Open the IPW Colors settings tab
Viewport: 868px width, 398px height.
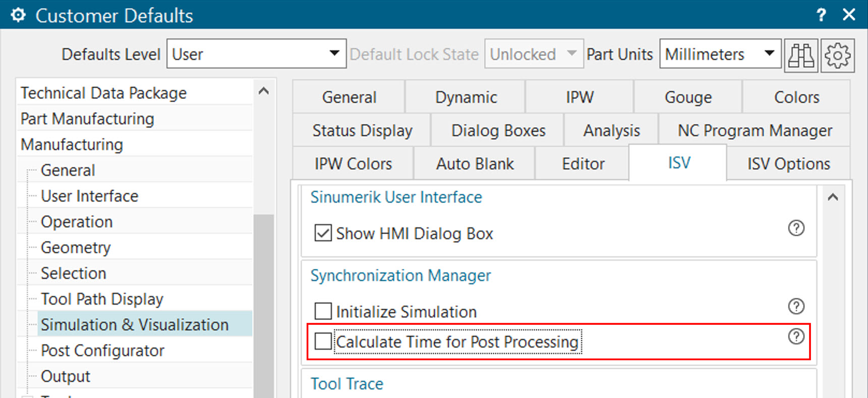[352, 163]
